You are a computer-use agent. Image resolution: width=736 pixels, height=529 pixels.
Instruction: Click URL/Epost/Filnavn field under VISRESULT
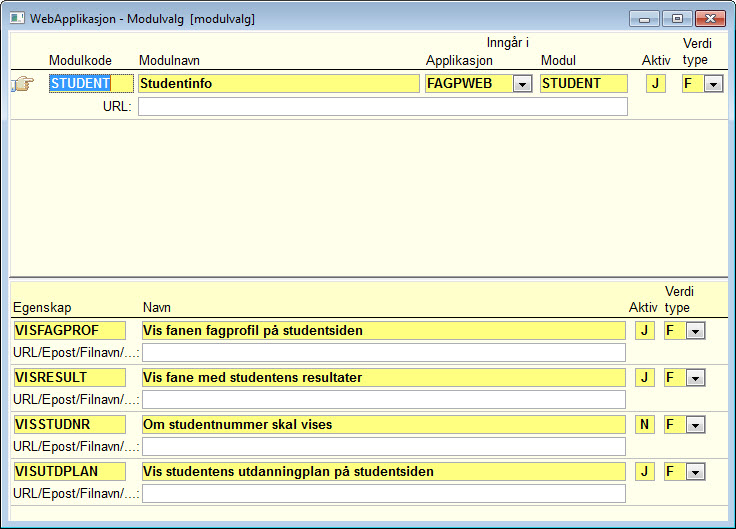[383, 399]
